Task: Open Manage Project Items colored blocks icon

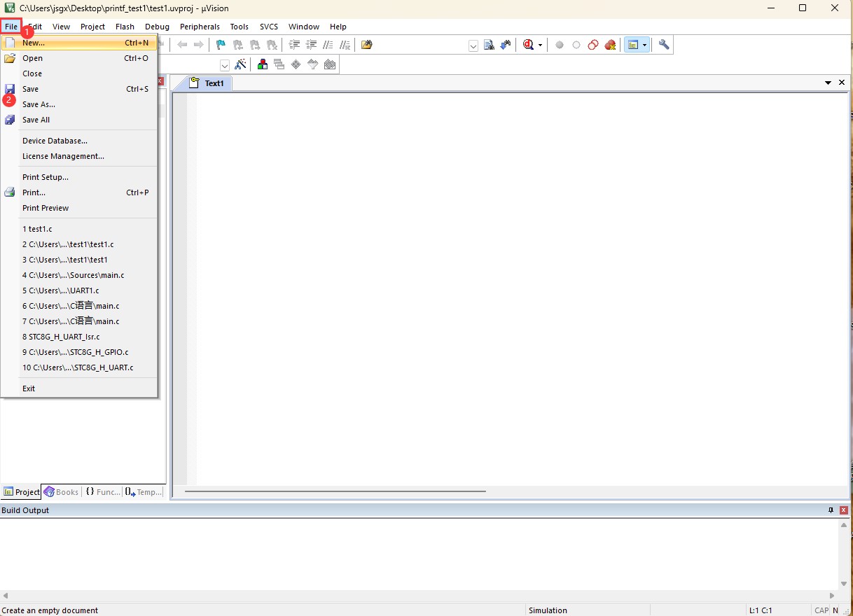Action: [x=263, y=64]
